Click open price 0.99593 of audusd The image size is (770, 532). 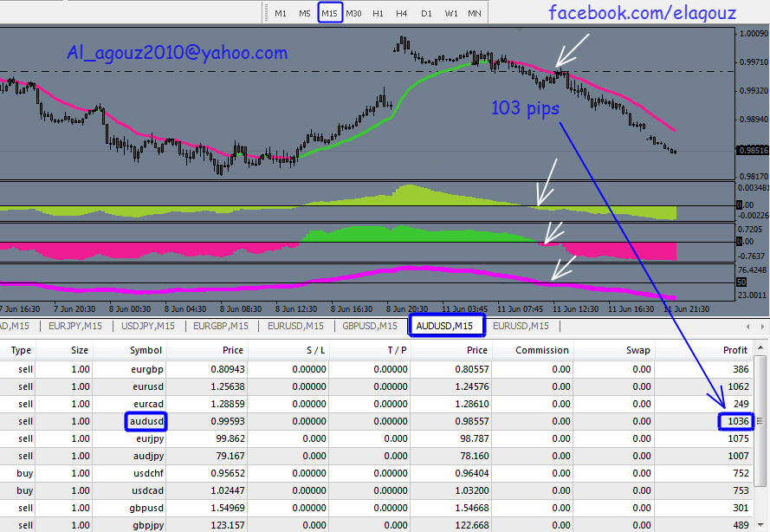coord(228,421)
